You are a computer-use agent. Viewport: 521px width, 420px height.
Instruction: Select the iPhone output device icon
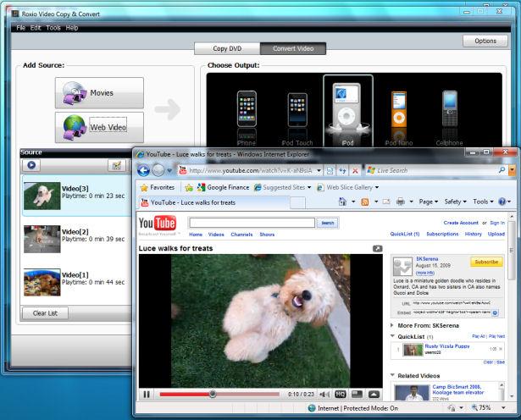coord(245,109)
